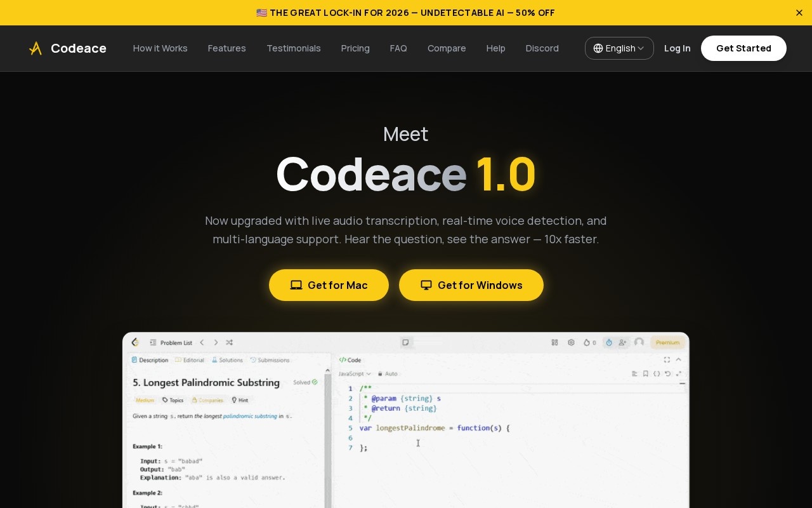Click the note icon in preview top bar
The width and height of the screenshot is (812, 508).
tap(406, 342)
